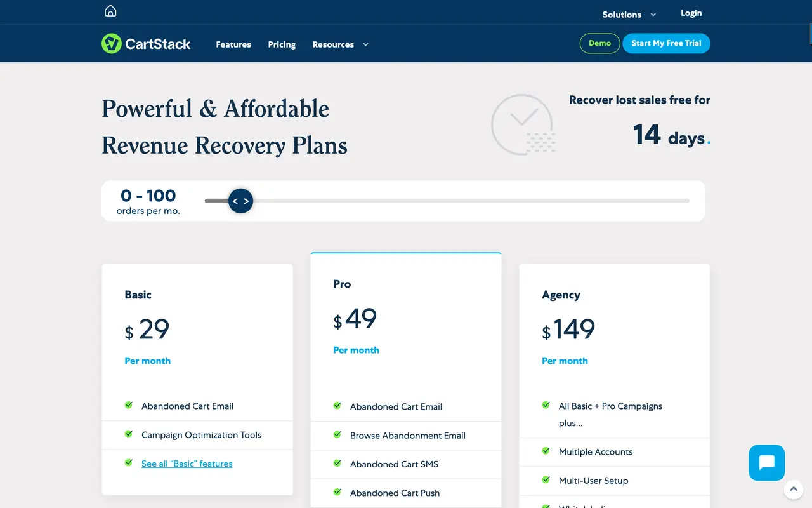Viewport: 812px width, 508px height.
Task: Click green checkmark beside Campaign Optimization Tools
Action: coord(129,434)
